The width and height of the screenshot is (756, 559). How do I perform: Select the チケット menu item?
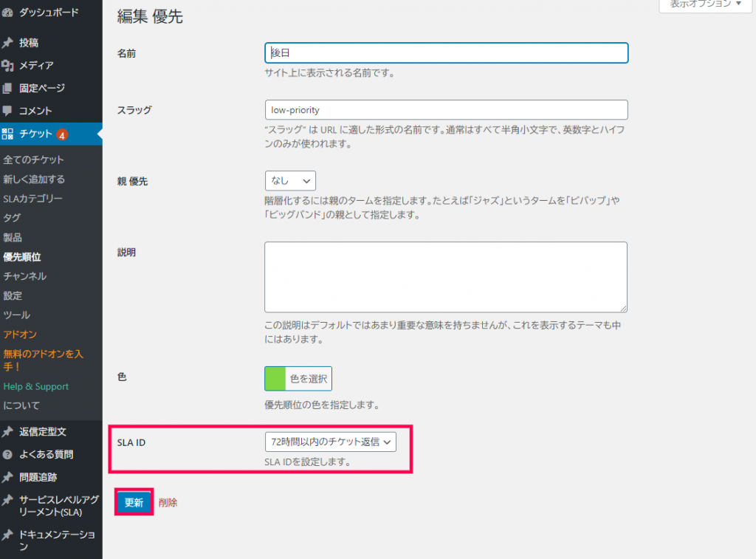(x=35, y=134)
